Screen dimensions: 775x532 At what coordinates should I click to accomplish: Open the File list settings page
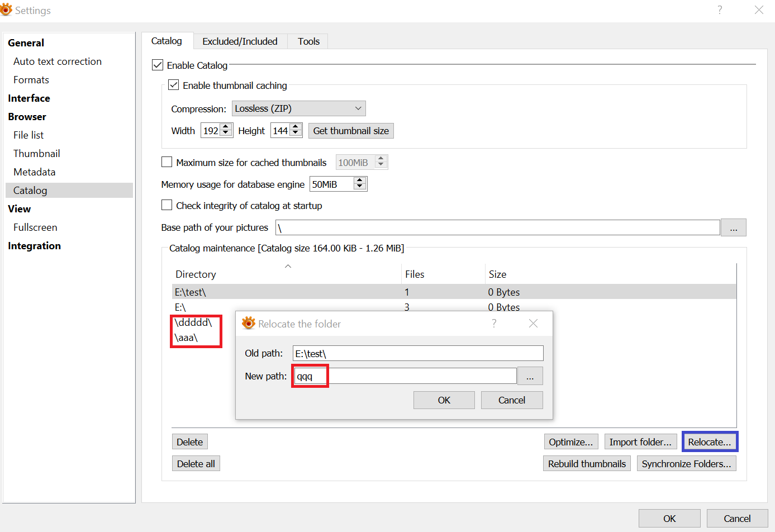pos(28,135)
